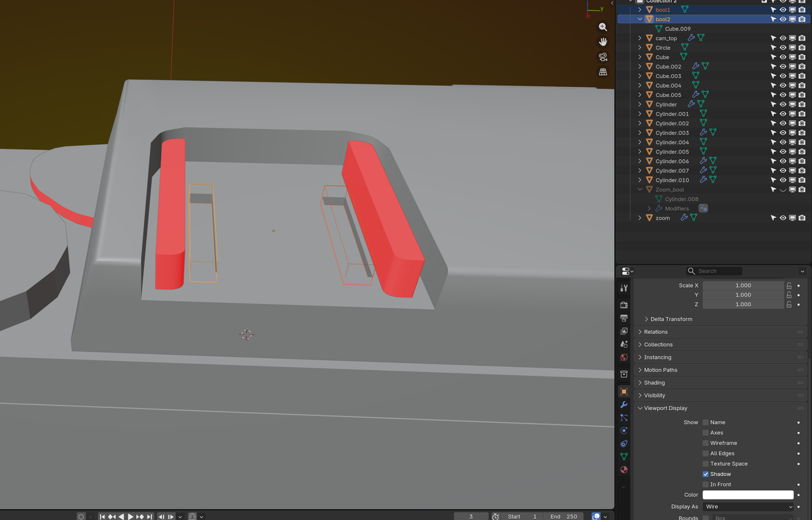Click the modifier wrench icon beside Cylinder.006
This screenshot has width=812, height=520.
point(703,161)
